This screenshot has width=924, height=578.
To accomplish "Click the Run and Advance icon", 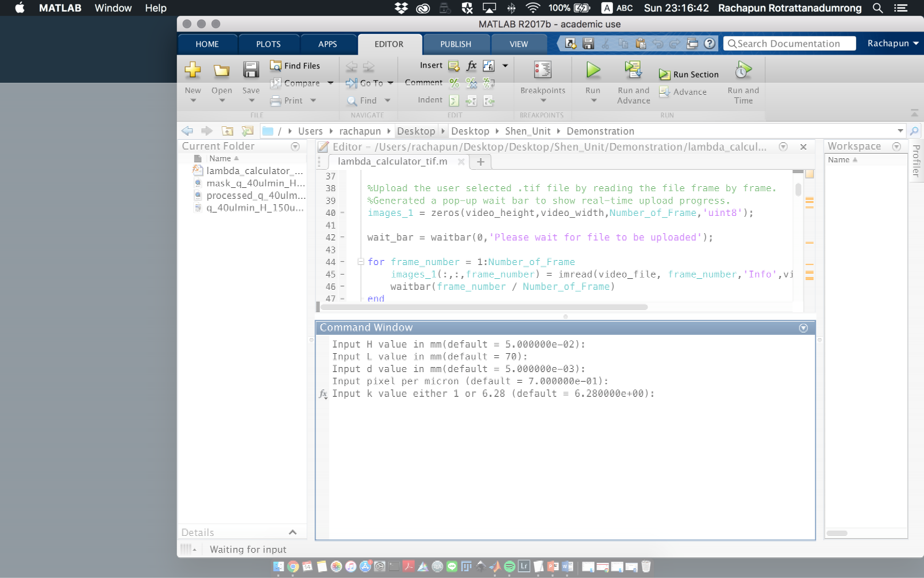I will point(633,70).
